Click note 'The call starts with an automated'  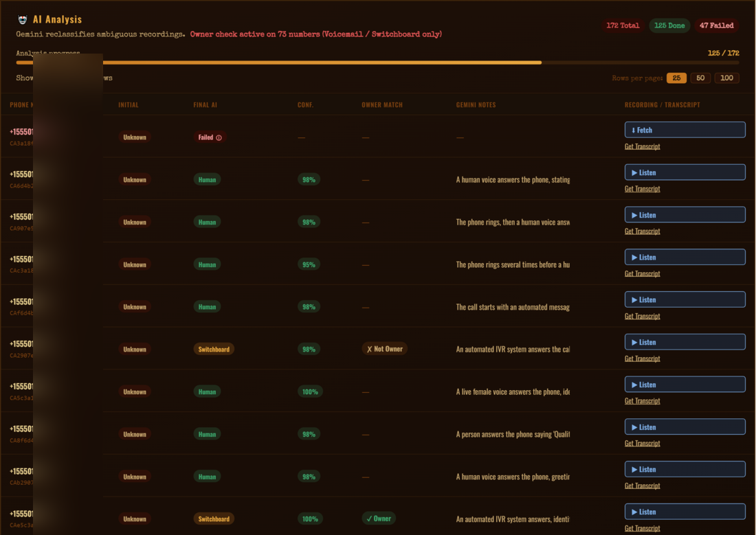(513, 307)
